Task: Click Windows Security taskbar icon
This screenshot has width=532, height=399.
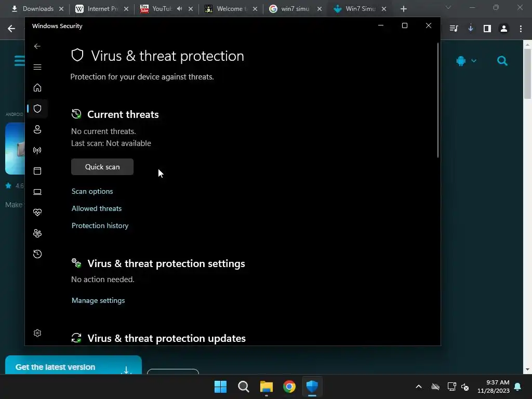Action: click(312, 387)
